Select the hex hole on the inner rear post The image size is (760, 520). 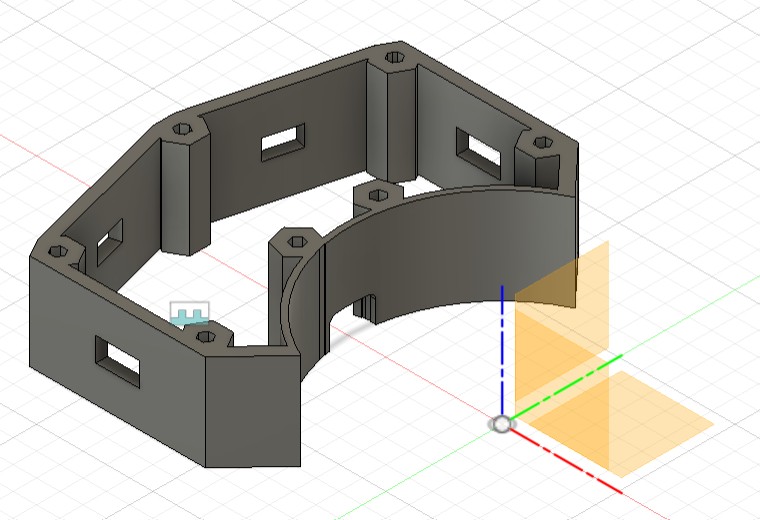tap(377, 192)
